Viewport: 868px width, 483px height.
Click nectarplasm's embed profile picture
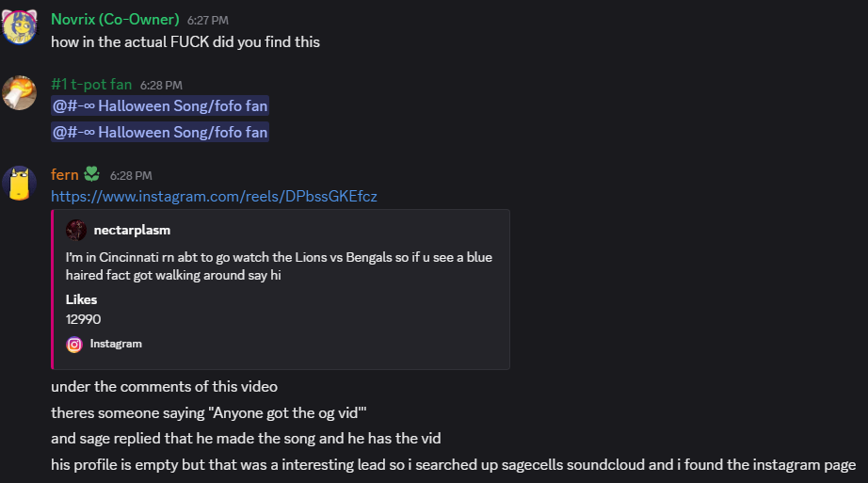click(x=76, y=230)
